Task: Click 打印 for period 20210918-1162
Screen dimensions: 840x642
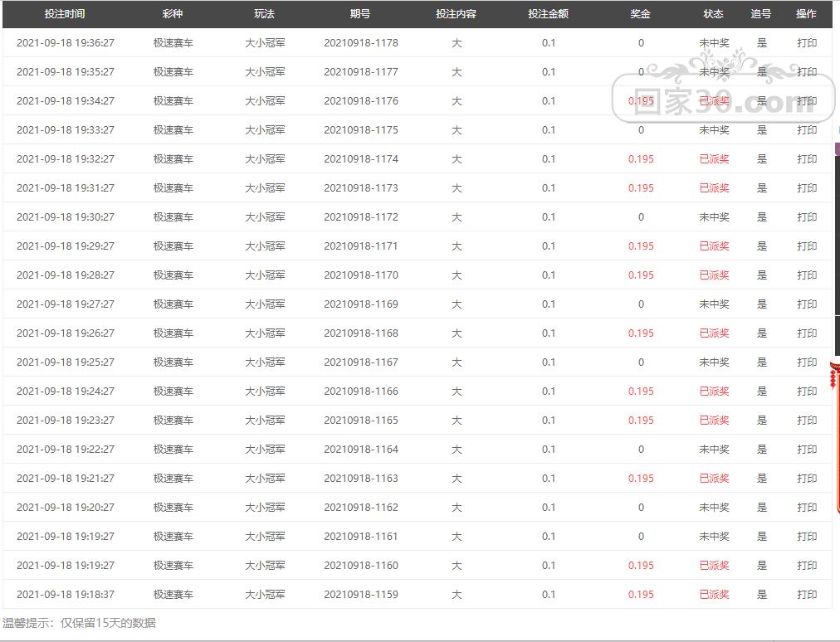Action: click(807, 508)
